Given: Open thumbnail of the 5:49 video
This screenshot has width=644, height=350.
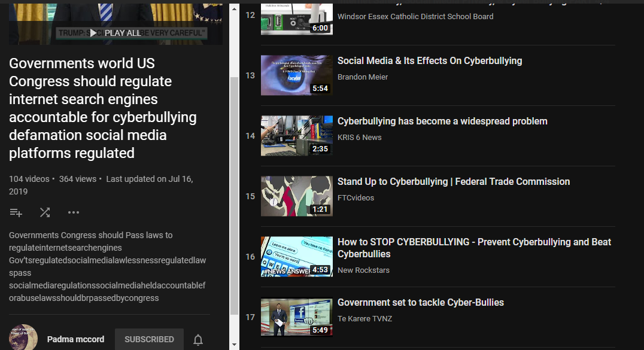Looking at the screenshot, I should pos(296,316).
